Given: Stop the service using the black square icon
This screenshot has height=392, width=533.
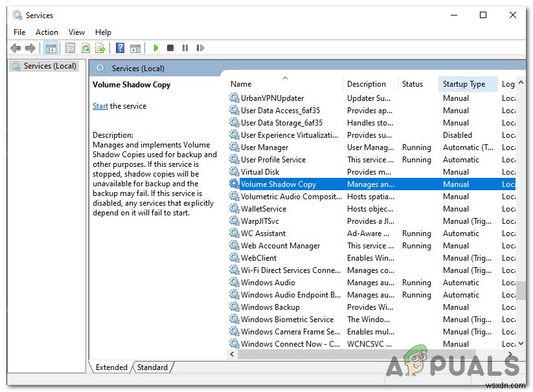Looking at the screenshot, I should pyautogui.click(x=170, y=47).
